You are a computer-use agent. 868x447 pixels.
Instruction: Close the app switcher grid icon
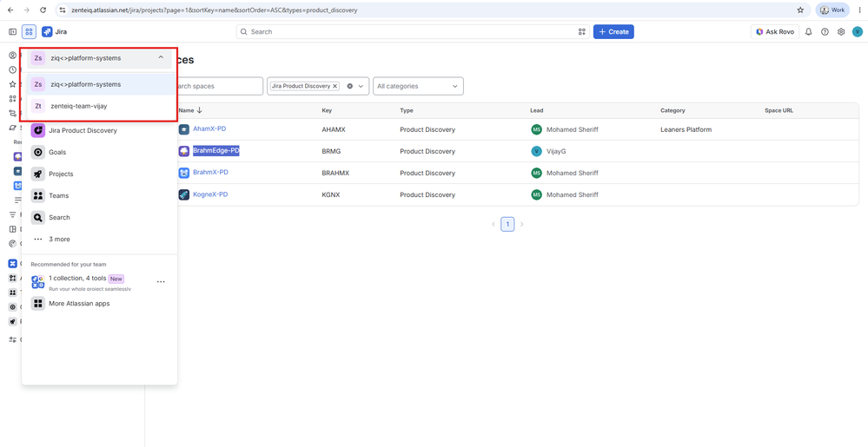pyautogui.click(x=29, y=31)
